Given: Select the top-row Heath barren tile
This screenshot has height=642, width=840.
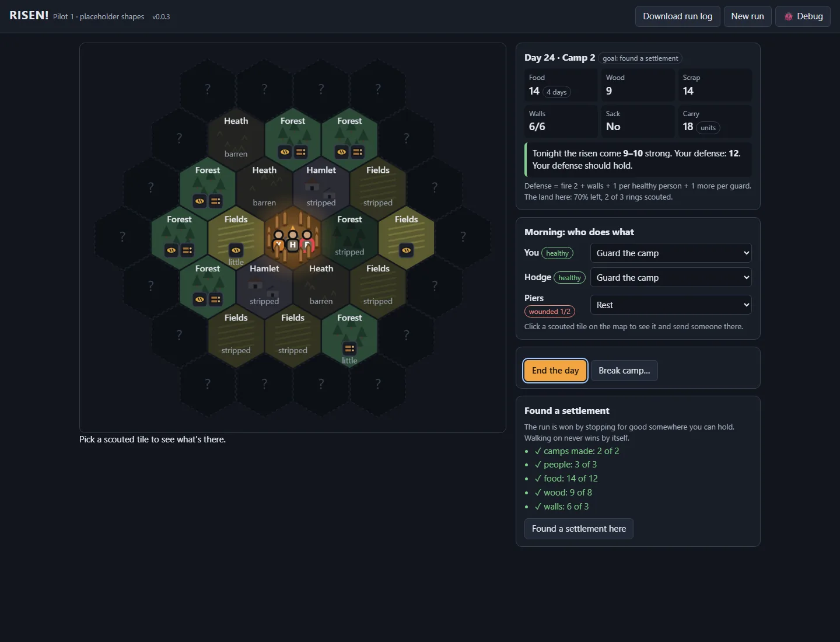Looking at the screenshot, I should (236, 138).
